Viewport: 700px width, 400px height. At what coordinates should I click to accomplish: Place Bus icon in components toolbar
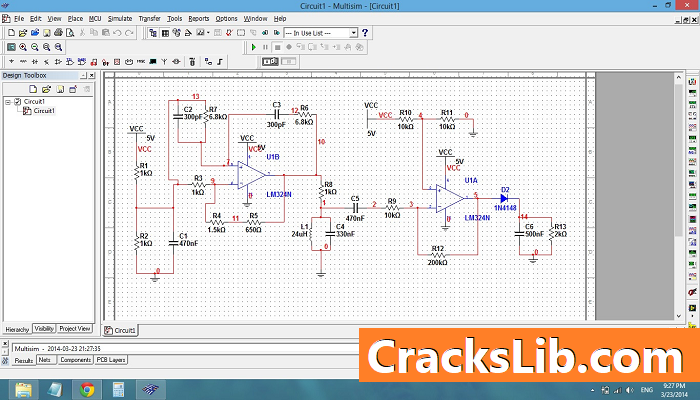pyautogui.click(x=220, y=62)
